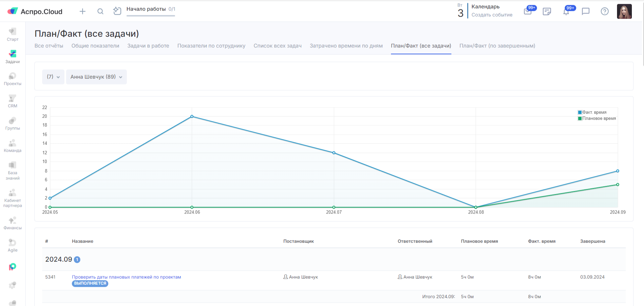The width and height of the screenshot is (644, 306).
Task: Click the 2024.06 fact time data point
Action: coord(192,117)
